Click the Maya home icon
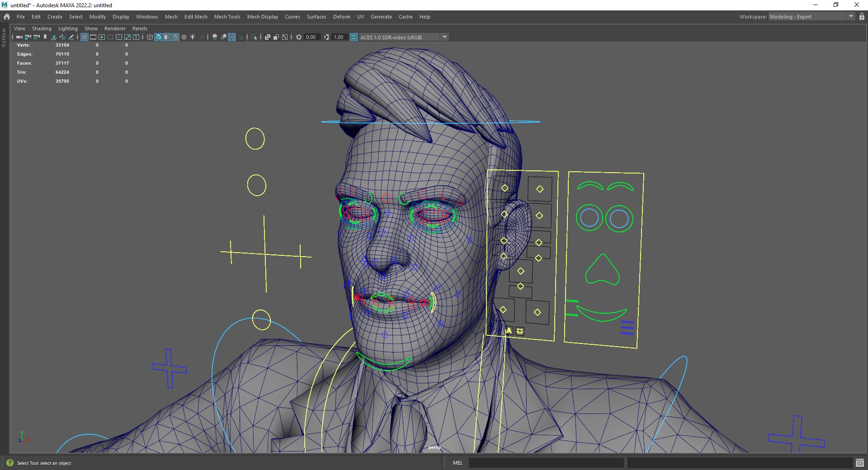The image size is (868, 470). pos(6,17)
